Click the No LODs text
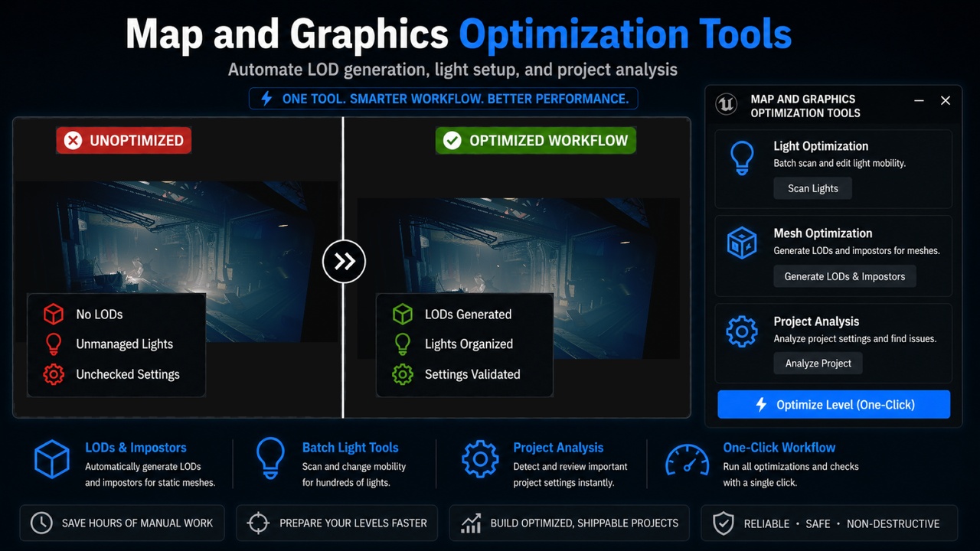 tap(100, 315)
